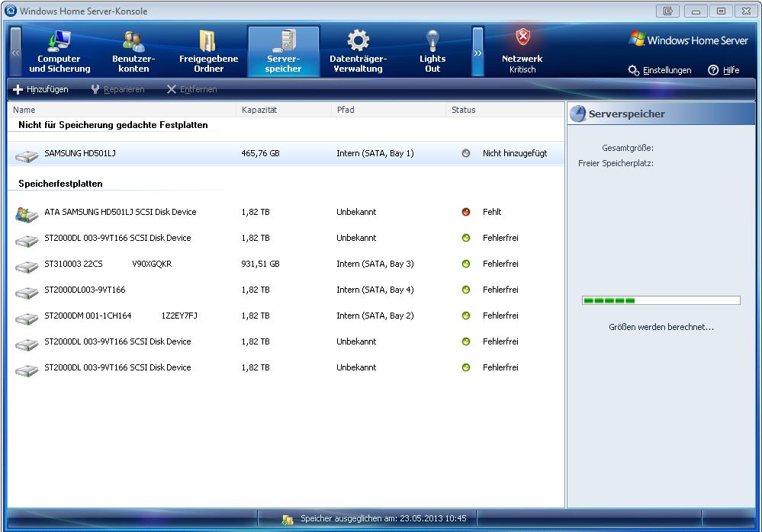
Task: Click the plus icon for Hinzufügen
Action: (18, 89)
